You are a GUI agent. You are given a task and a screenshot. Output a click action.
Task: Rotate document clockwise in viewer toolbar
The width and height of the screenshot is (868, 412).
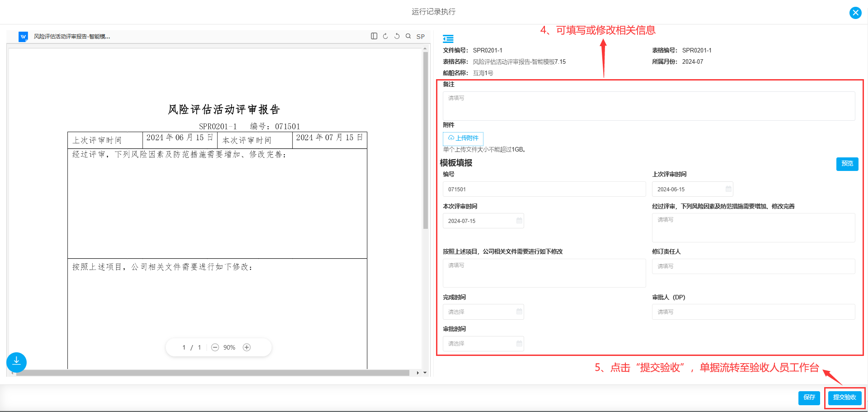pyautogui.click(x=385, y=36)
